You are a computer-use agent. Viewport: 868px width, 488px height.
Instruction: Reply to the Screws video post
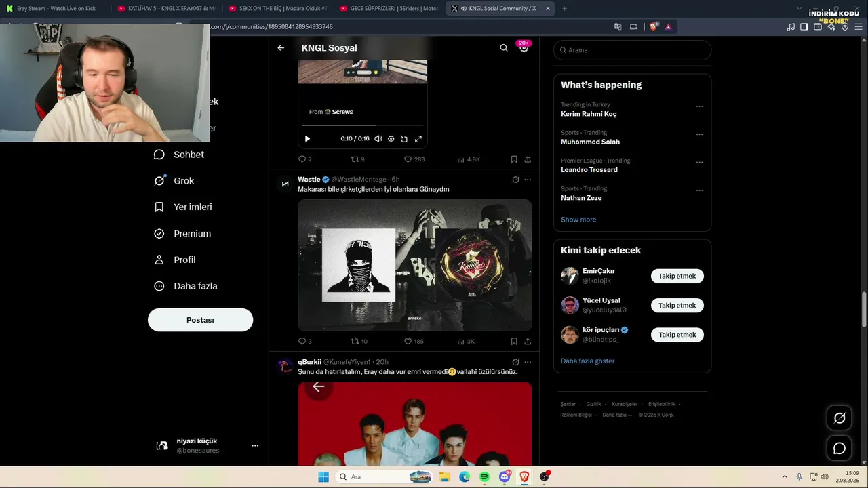pos(304,159)
